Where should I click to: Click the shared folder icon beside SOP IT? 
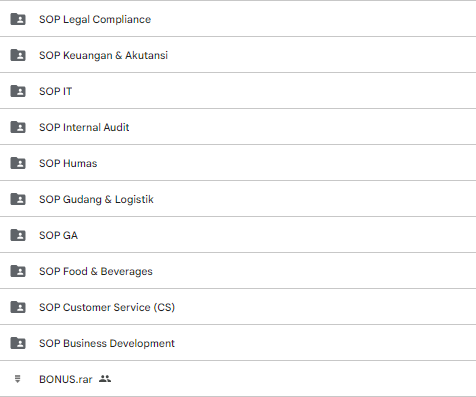pyautogui.click(x=18, y=91)
